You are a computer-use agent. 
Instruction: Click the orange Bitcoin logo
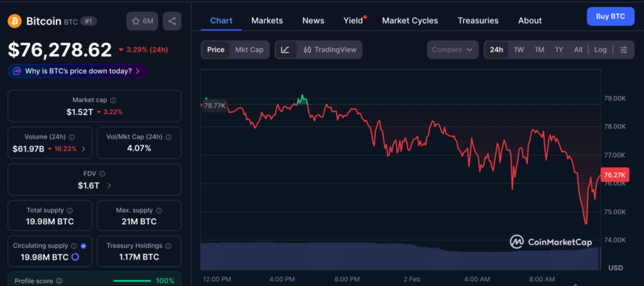click(14, 21)
